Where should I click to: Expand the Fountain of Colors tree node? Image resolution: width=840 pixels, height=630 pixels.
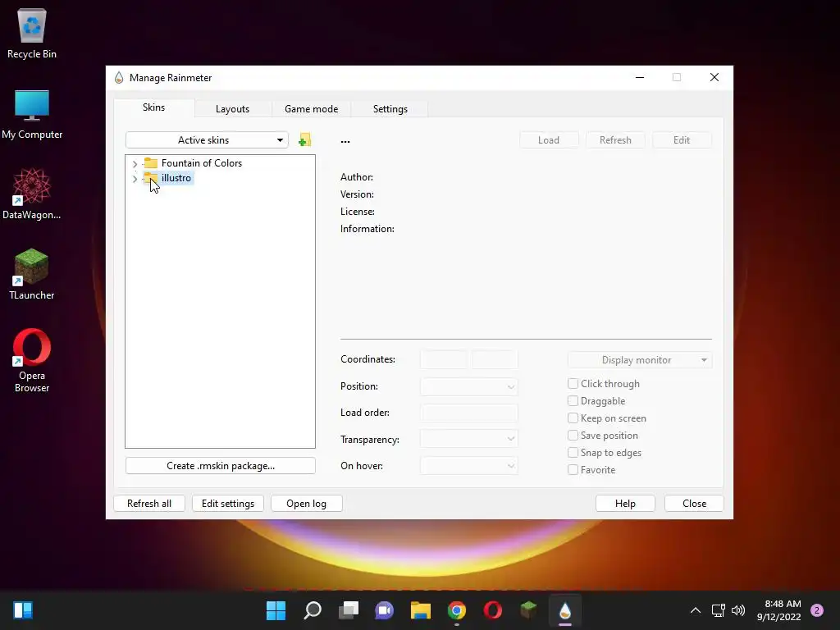tap(135, 163)
